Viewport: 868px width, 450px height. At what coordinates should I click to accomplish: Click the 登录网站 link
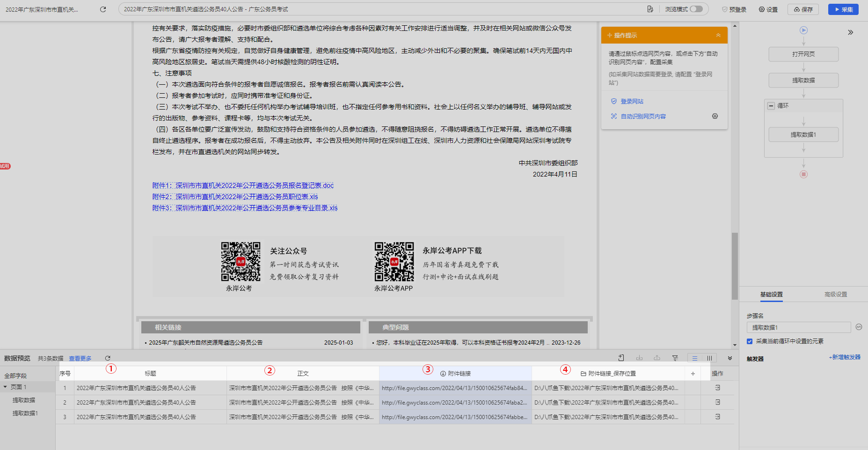tap(632, 101)
